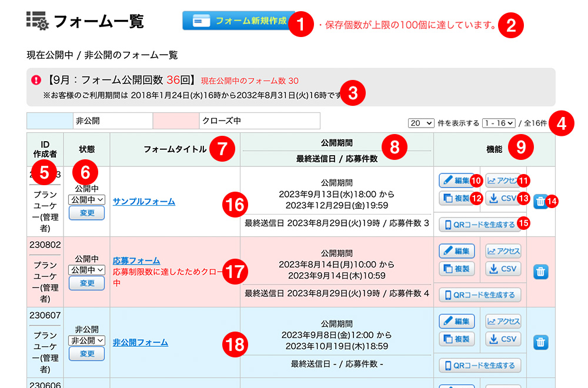Open 編集 for サンプルフォーム

[x=456, y=180]
